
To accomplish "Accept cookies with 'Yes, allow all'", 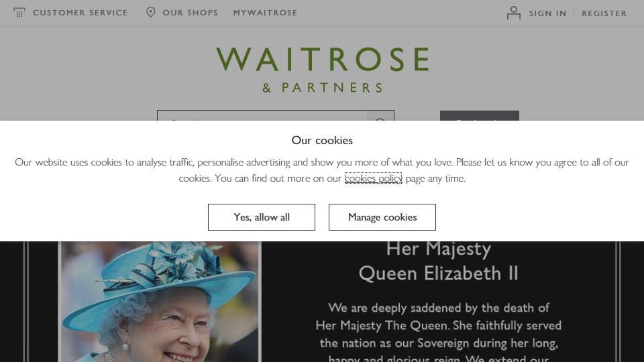I will tap(262, 217).
